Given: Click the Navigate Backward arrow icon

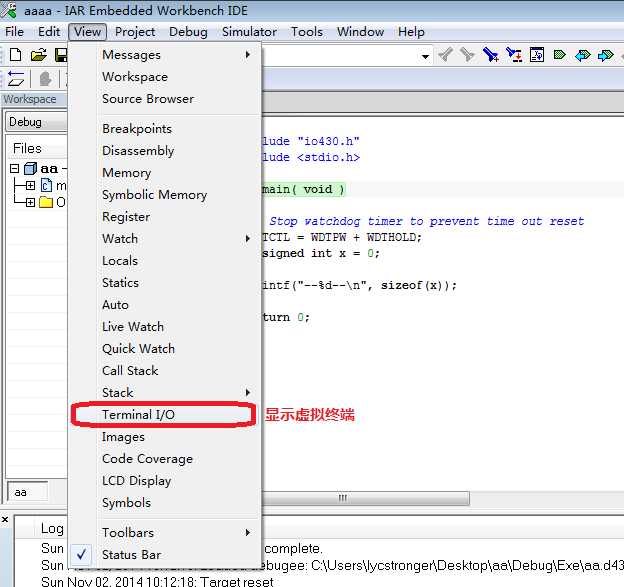Looking at the screenshot, I should tap(583, 55).
